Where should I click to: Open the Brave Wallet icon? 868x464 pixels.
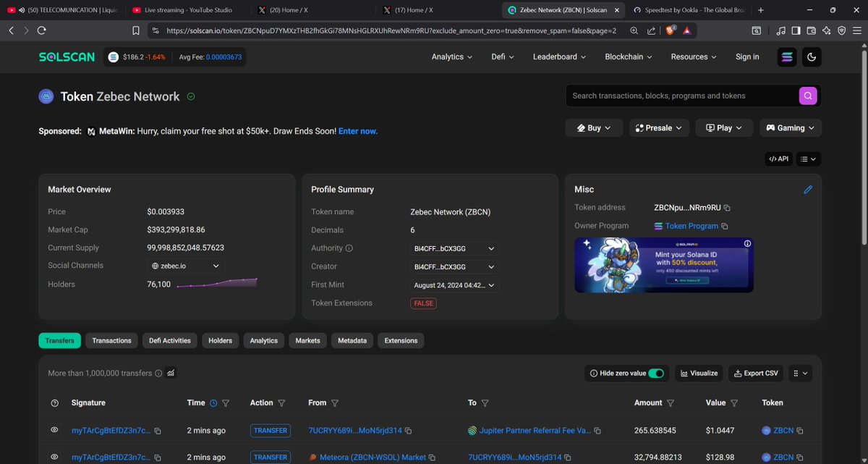coord(811,30)
